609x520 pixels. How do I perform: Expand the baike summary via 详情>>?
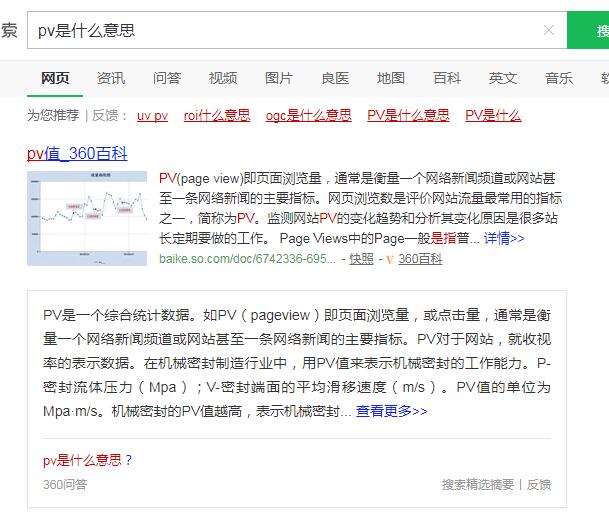pos(504,238)
